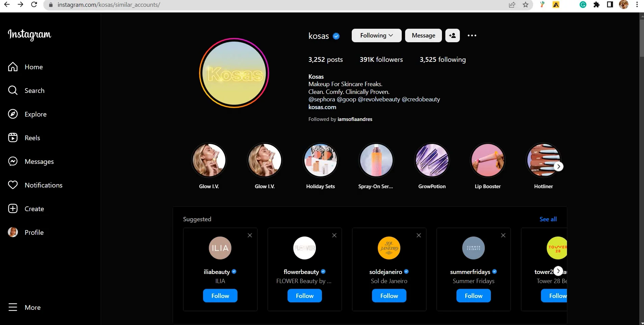The image size is (644, 325).
Task: Open Messages from the sidebar
Action: point(13,161)
